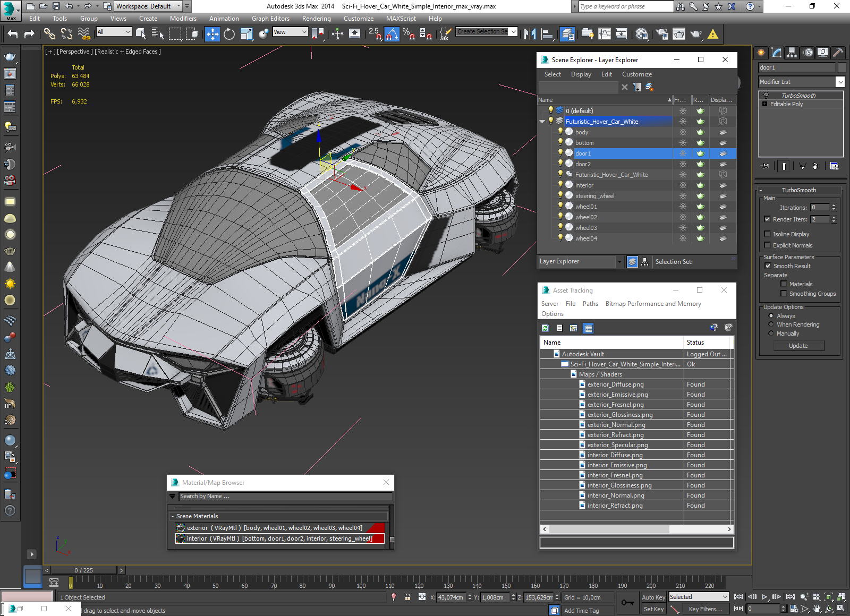The image size is (850, 616).
Task: Select the Select and Link tool
Action: click(x=49, y=34)
